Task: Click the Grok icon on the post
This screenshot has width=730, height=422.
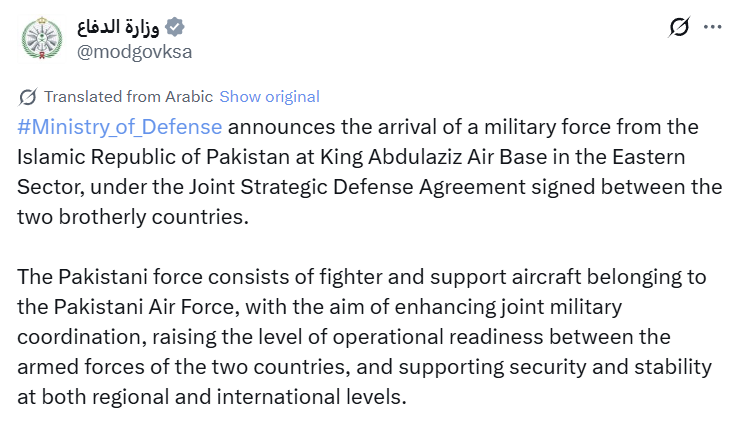Action: tap(679, 27)
